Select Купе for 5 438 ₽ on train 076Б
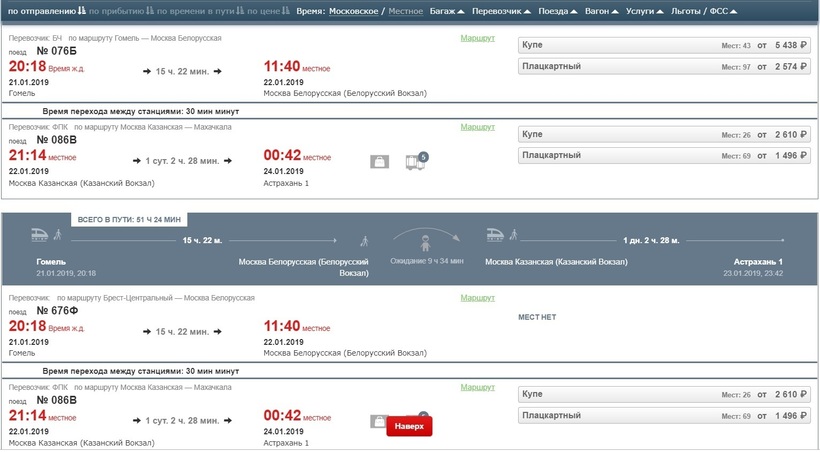 [x=664, y=46]
